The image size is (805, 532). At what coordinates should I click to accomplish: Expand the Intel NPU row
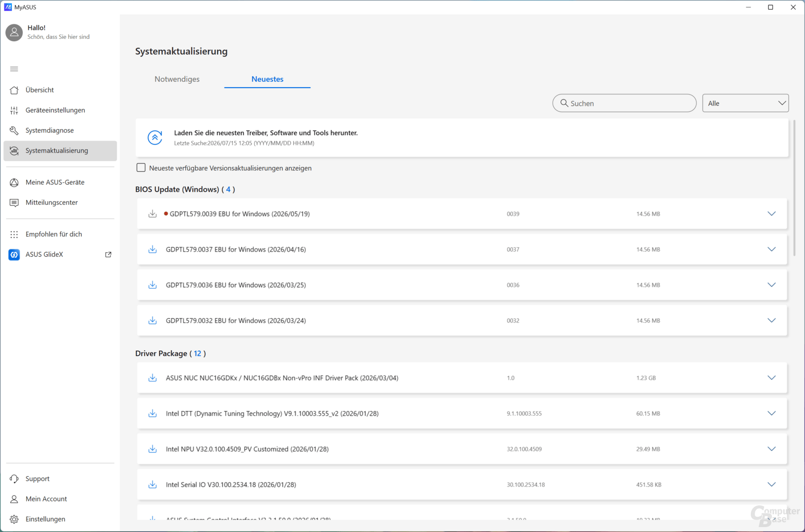pos(771,449)
